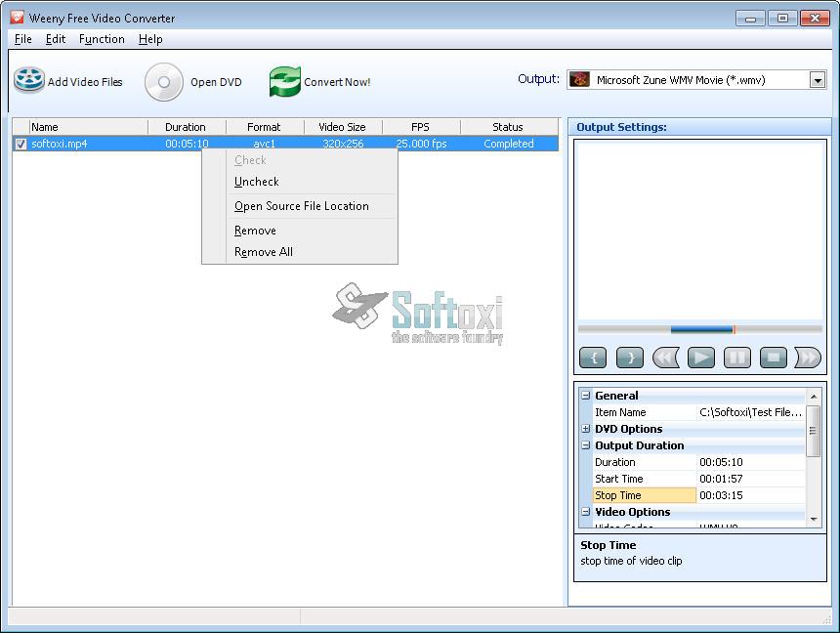The width and height of the screenshot is (840, 633).
Task: Click the Weeny Free Video Converter title icon
Action: click(18, 18)
